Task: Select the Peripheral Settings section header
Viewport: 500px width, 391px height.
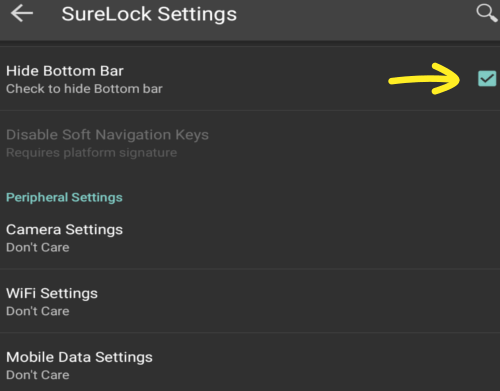Action: [64, 197]
